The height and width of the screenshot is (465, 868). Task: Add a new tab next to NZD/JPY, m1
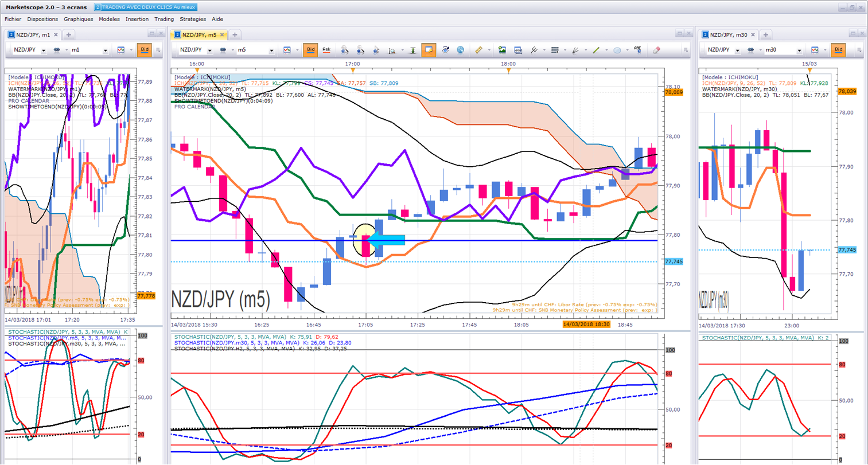pyautogui.click(x=68, y=34)
